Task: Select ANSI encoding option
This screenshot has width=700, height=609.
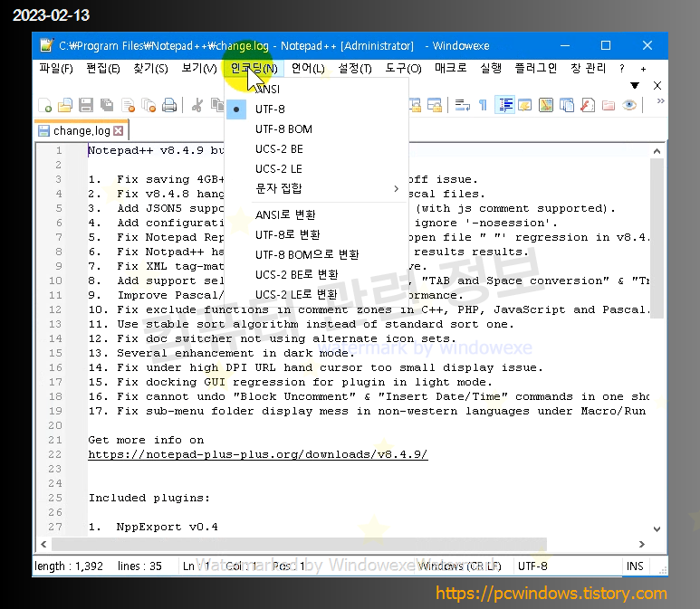Action: pos(317,90)
